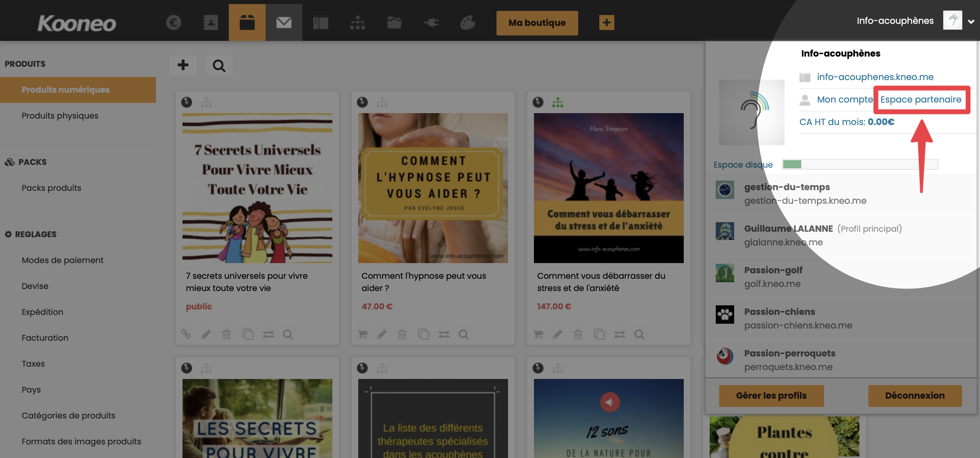Open Comment l'hypnose peut vous aider cover image

point(433,188)
